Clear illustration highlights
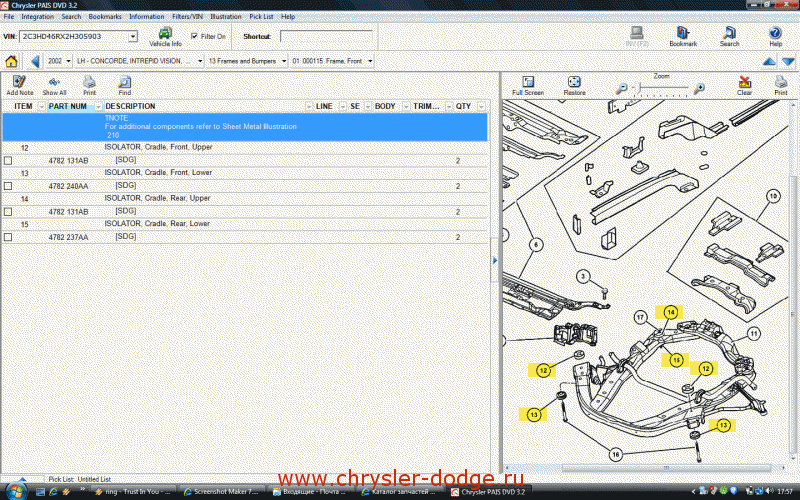Image resolution: width=800 pixels, height=500 pixels. coord(744,85)
